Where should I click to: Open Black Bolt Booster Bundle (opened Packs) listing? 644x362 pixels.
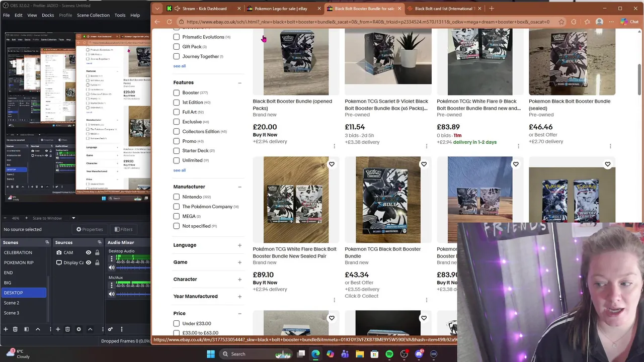coord(292,105)
